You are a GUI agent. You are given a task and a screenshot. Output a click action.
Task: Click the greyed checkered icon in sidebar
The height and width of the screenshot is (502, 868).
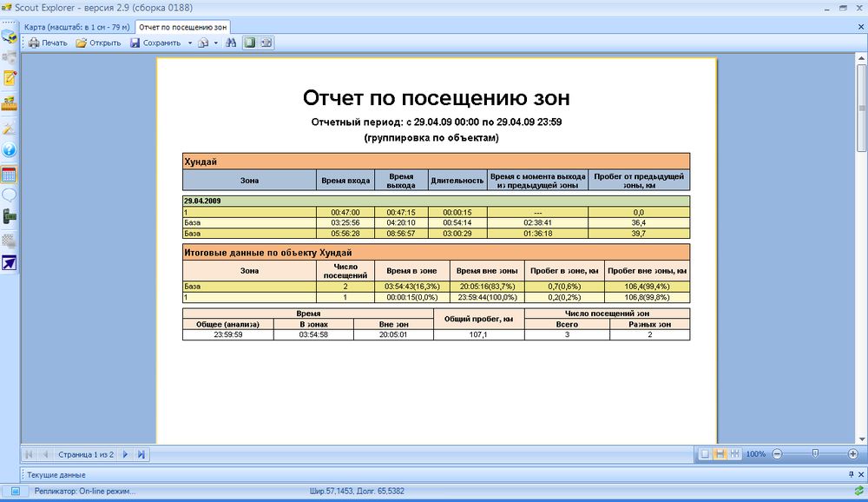(x=10, y=240)
